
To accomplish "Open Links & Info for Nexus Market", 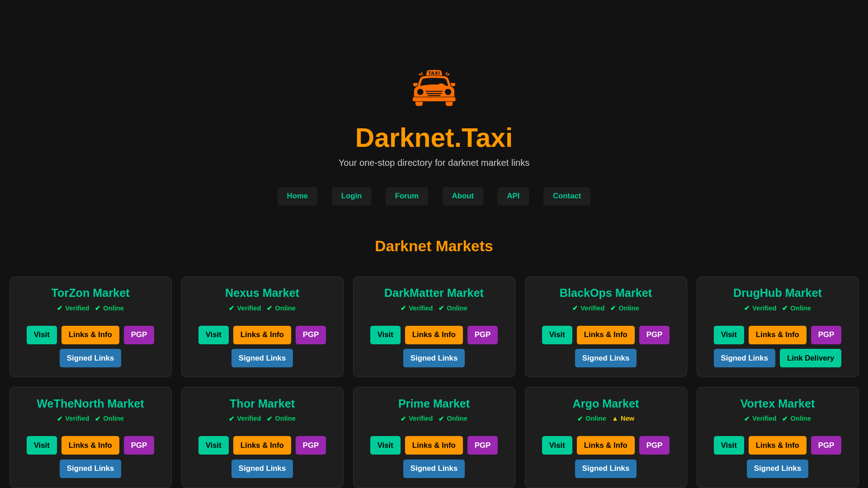I will point(262,335).
